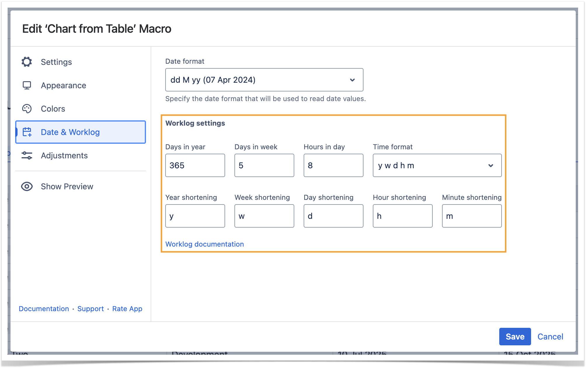Click the Time format chevron arrow
Image resolution: width=588 pixels, height=369 pixels.
(491, 165)
